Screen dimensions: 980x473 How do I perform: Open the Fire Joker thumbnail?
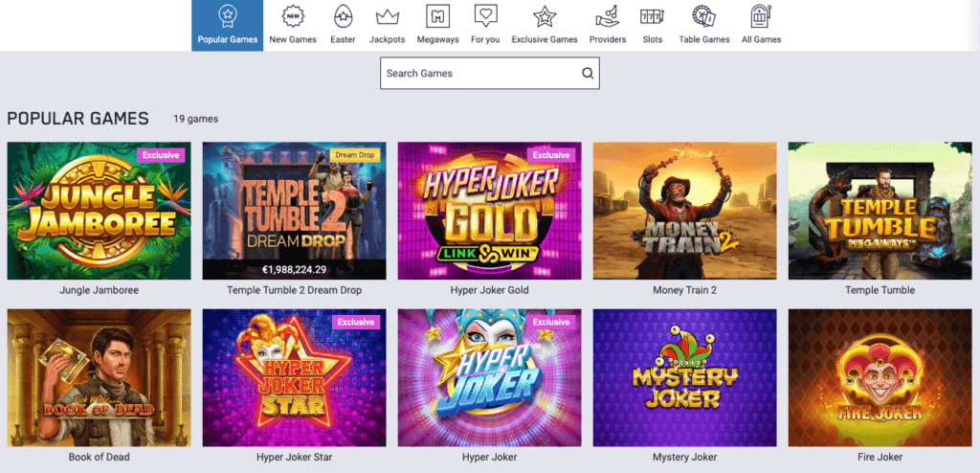click(x=880, y=378)
